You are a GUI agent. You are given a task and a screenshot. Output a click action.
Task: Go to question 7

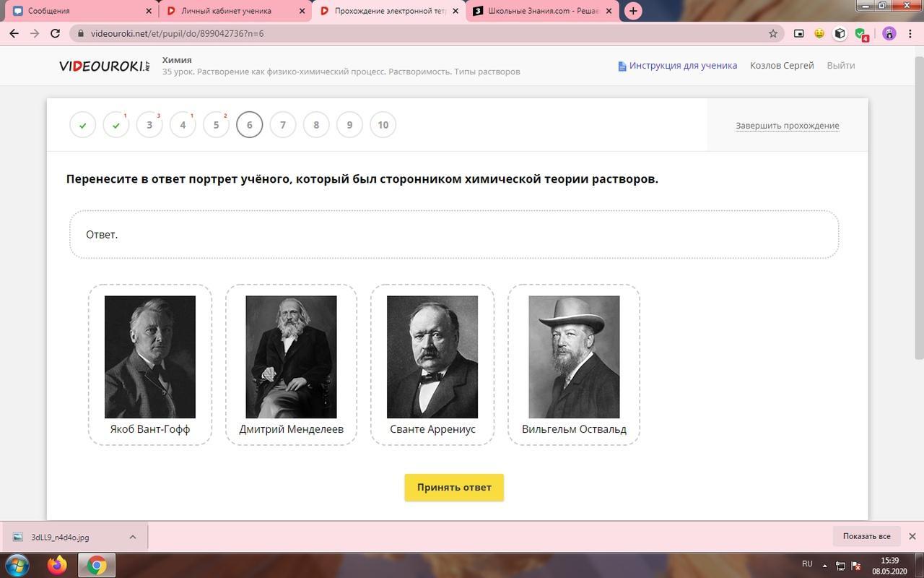[283, 125]
